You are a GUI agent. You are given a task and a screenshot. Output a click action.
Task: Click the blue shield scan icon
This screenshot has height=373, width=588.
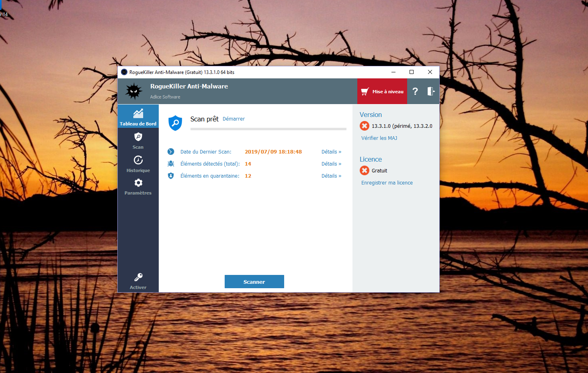(175, 123)
